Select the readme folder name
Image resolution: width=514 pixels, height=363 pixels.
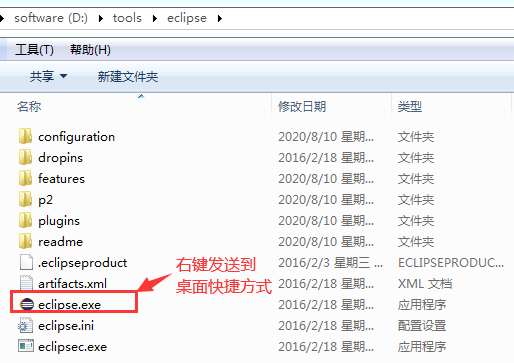pyautogui.click(x=60, y=242)
